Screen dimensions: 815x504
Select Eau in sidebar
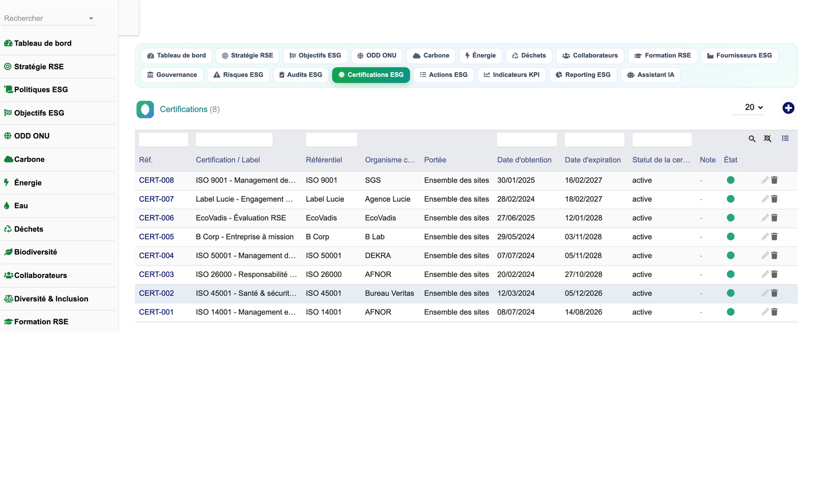(21, 206)
